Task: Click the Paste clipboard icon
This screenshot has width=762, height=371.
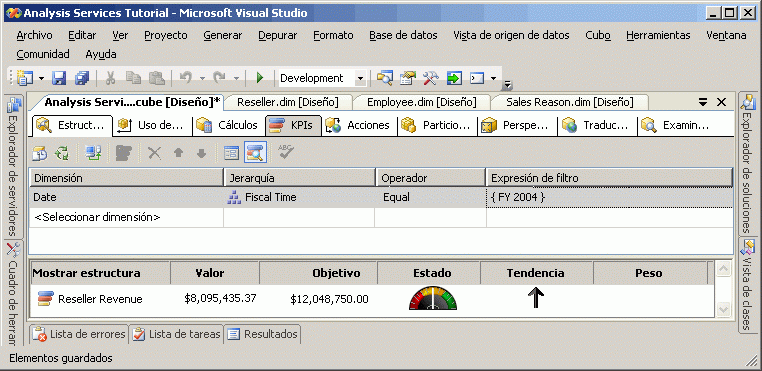Action: (x=156, y=78)
